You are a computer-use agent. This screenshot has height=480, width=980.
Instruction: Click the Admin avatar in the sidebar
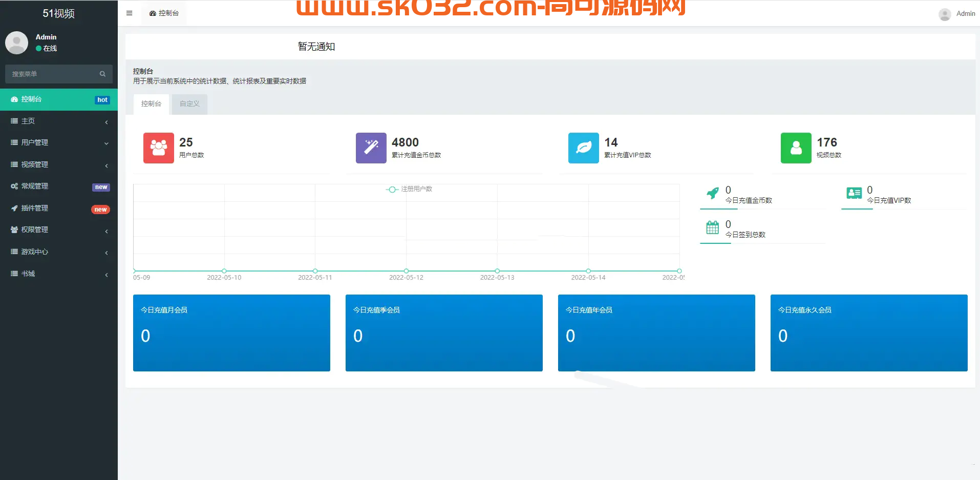16,43
